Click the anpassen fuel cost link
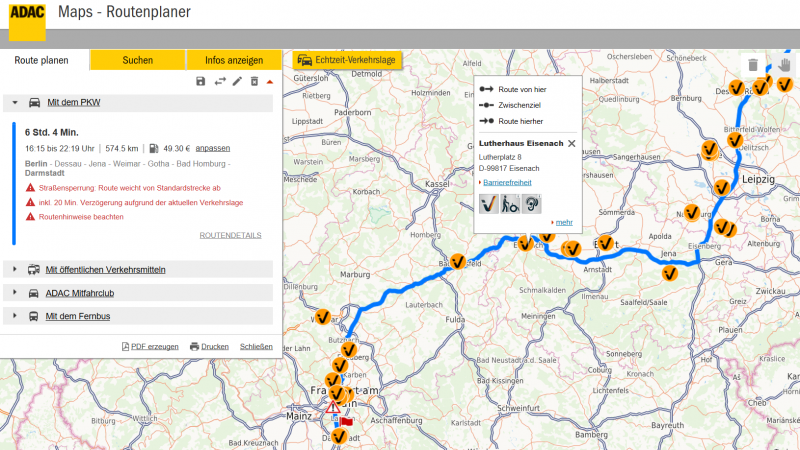The width and height of the screenshot is (800, 450). (213, 148)
